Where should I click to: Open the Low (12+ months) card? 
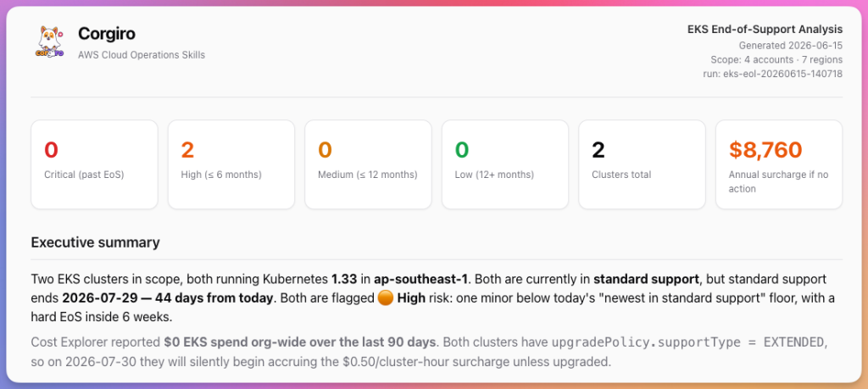(505, 164)
